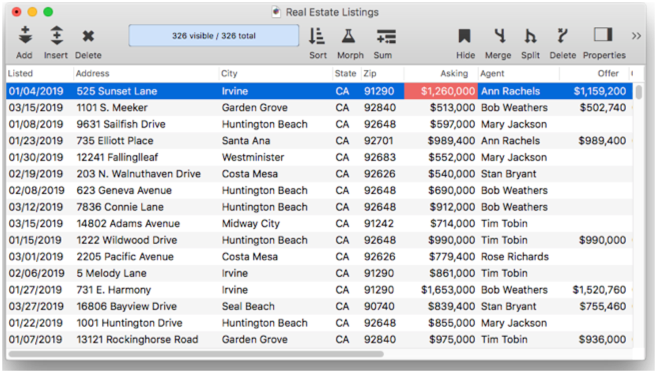Click Stan Bryant in the $540,000 row
Image resolution: width=657 pixels, height=373 pixels.
tap(509, 174)
